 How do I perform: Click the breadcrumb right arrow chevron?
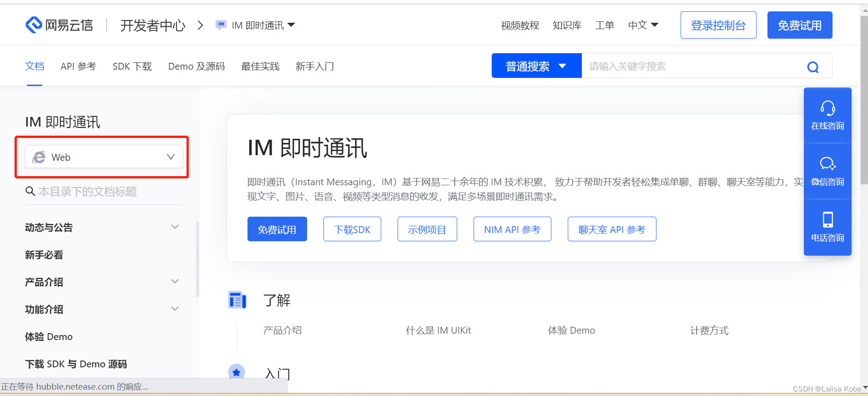pyautogui.click(x=200, y=25)
